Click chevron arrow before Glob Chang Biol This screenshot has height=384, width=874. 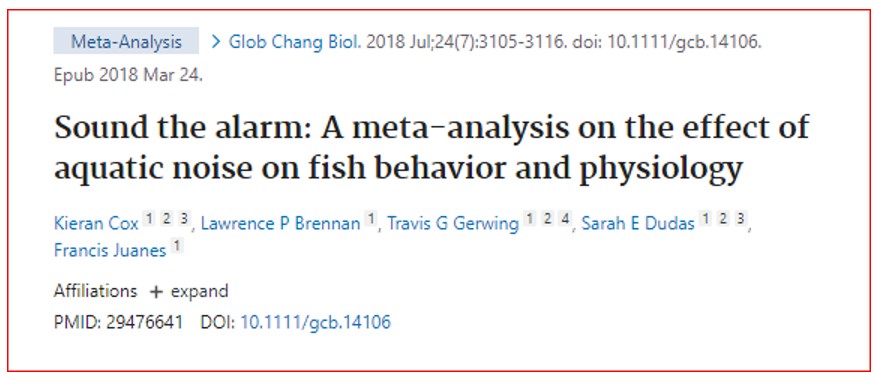[x=217, y=42]
